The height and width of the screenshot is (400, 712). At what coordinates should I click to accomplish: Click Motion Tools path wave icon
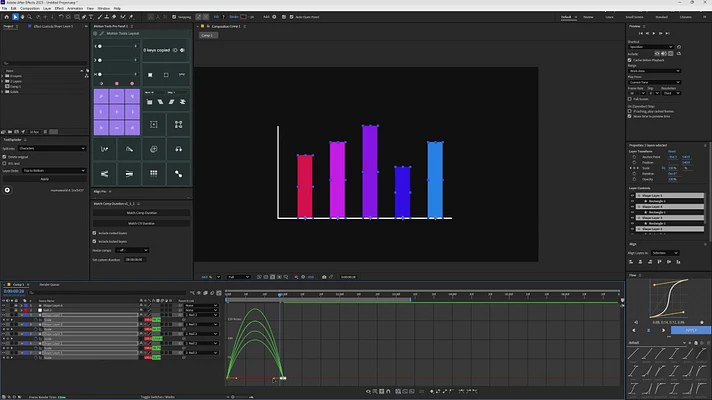click(104, 149)
